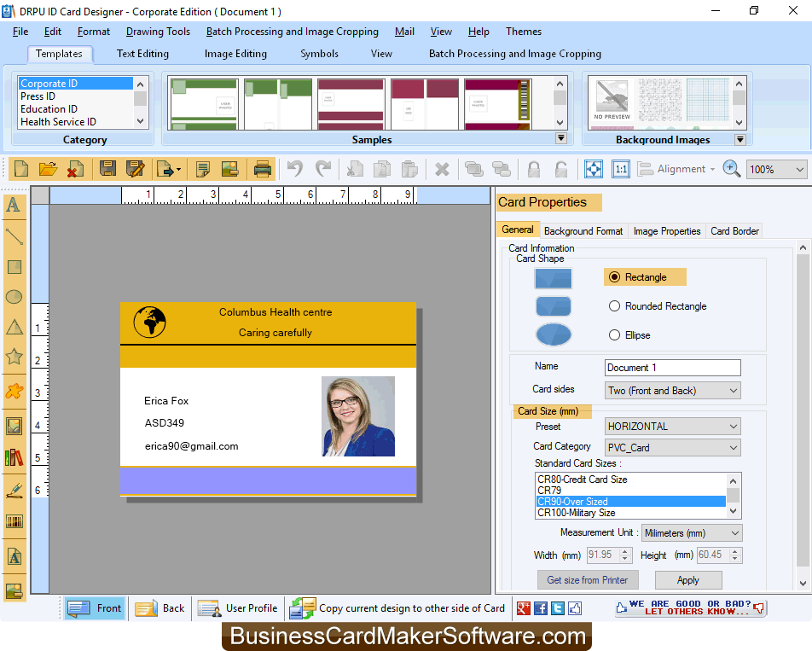Open the Card sides dropdown
Image resolution: width=812 pixels, height=651 pixels.
click(x=673, y=391)
